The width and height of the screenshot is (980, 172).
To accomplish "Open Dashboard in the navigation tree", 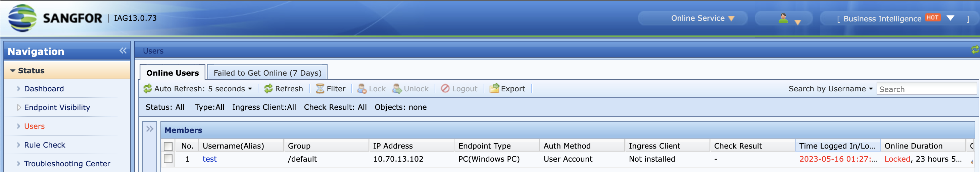I will [44, 89].
